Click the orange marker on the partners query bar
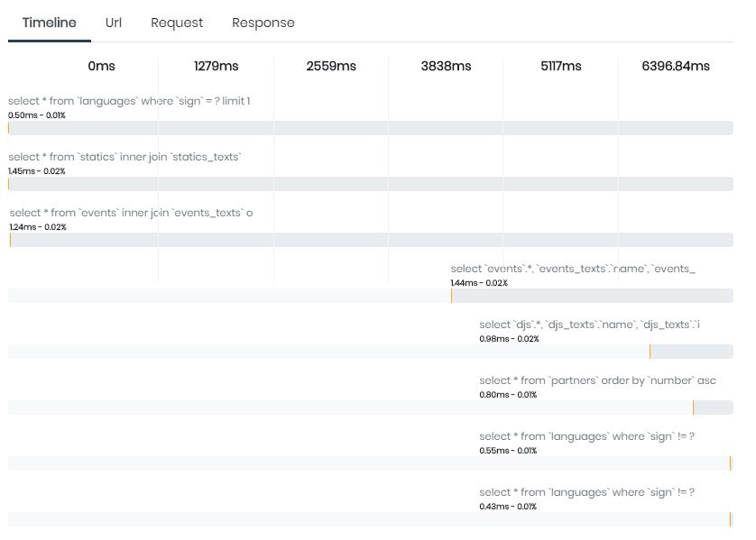Image resolution: width=756 pixels, height=540 pixels. coord(694,407)
